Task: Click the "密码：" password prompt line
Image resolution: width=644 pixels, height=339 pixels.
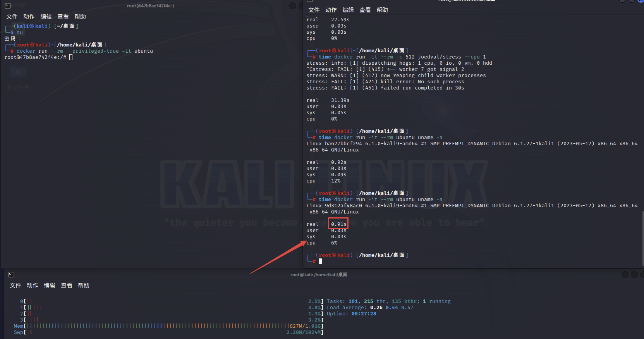Action: pos(12,39)
